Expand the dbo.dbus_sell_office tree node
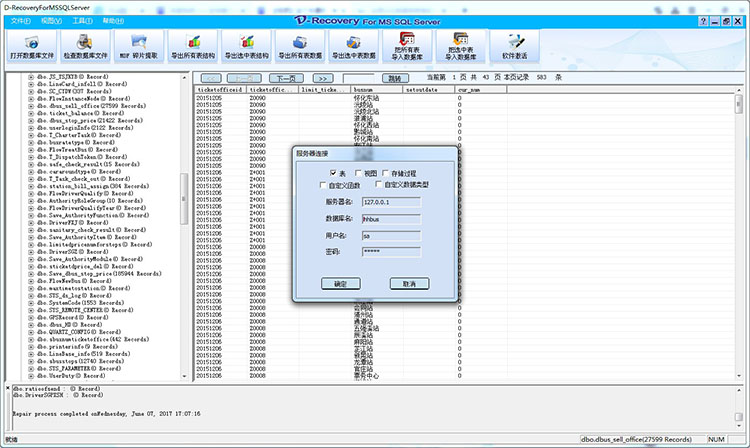Screen dimensions: 750x448 pos(31,106)
